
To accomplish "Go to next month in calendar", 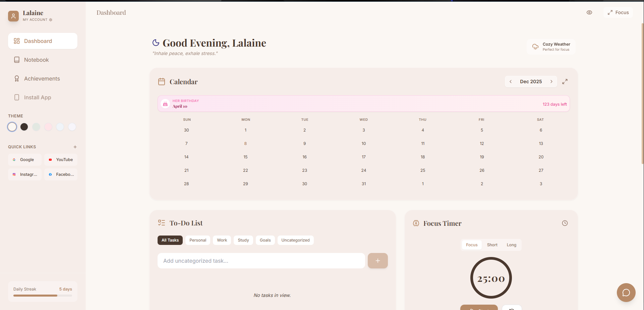I will (x=551, y=82).
